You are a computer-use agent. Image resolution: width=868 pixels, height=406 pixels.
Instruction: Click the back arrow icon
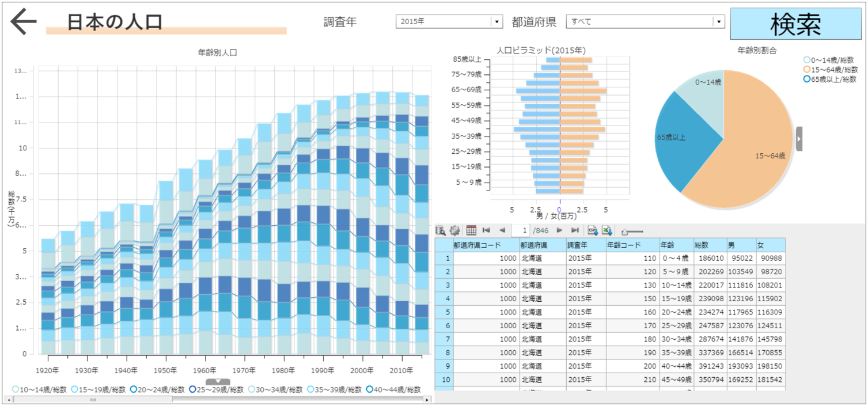pos(24,22)
